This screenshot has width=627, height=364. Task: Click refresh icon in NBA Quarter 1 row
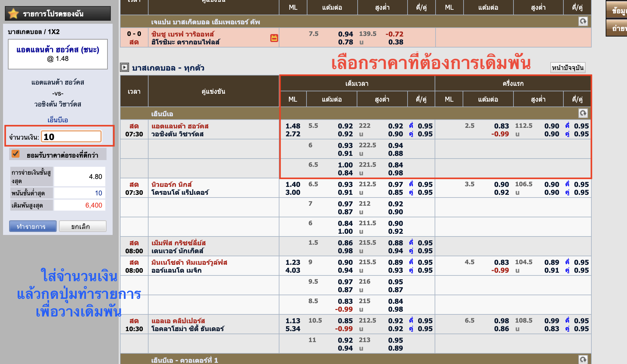583,359
